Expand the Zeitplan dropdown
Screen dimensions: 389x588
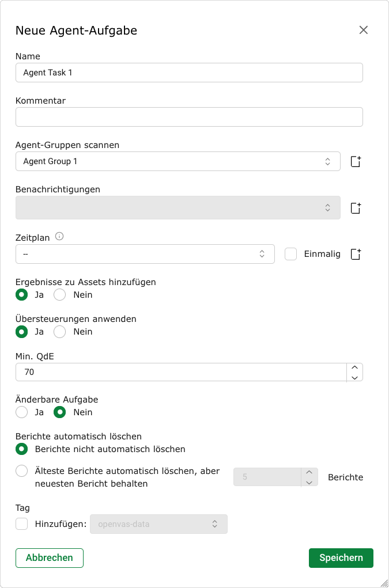pos(145,254)
